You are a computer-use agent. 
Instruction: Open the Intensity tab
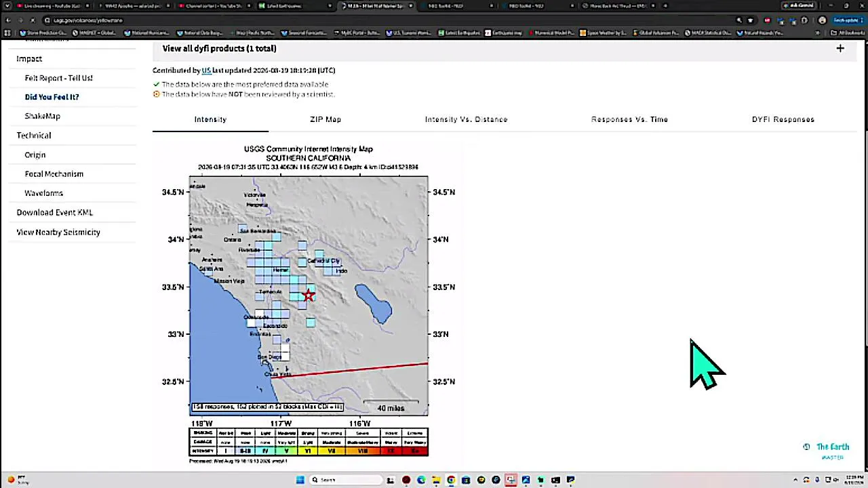[210, 119]
